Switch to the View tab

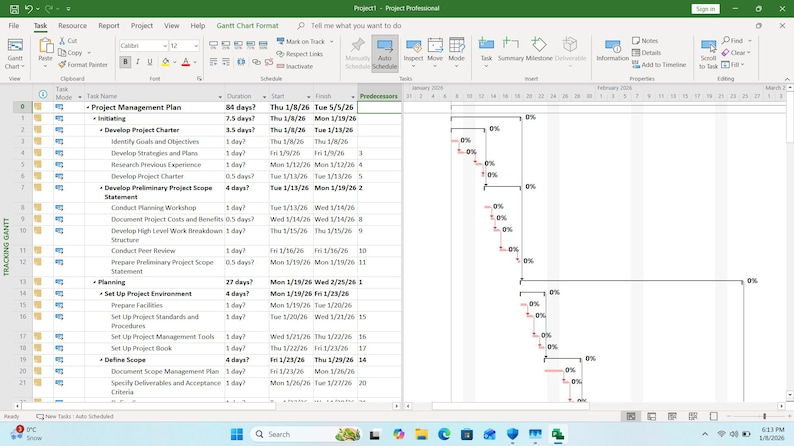[172, 25]
